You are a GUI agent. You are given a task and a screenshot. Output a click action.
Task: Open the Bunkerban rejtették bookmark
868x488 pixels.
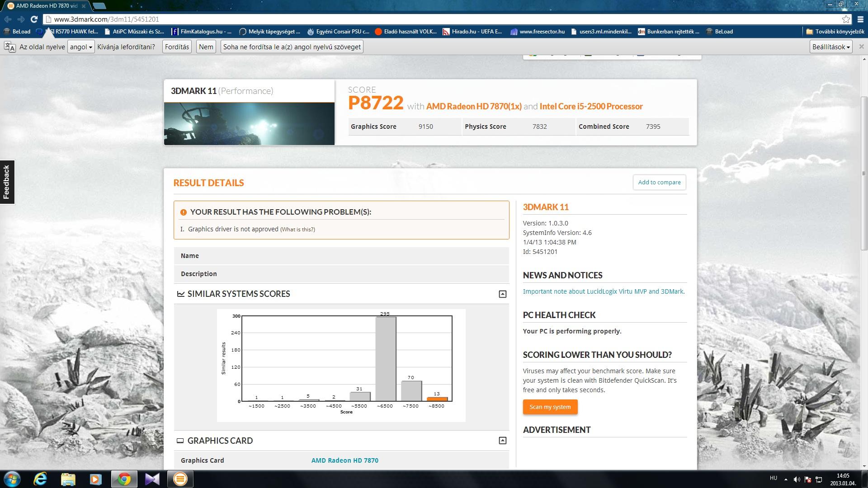[669, 32]
